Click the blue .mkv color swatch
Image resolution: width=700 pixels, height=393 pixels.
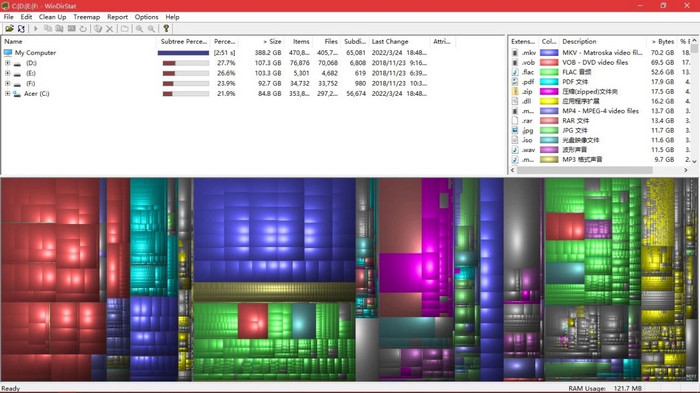549,53
